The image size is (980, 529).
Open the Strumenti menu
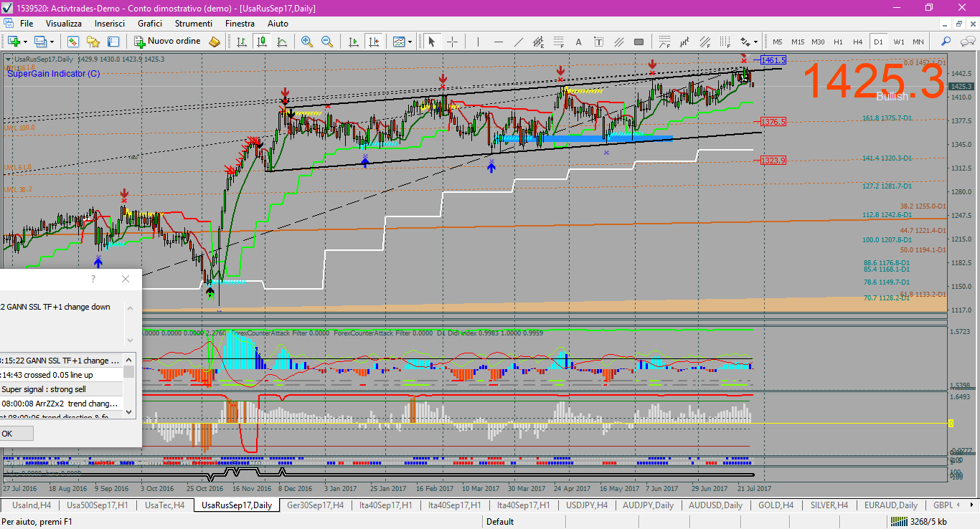pyautogui.click(x=194, y=24)
